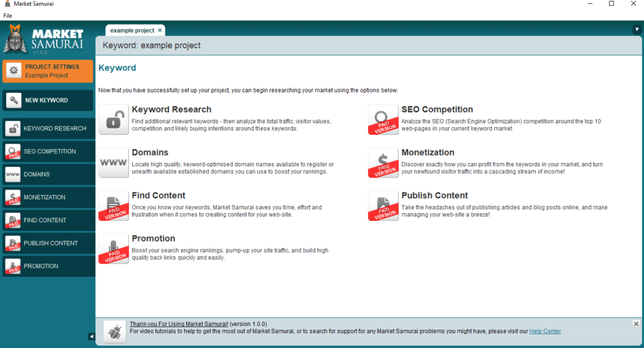Click the Promotion heading

(x=153, y=239)
